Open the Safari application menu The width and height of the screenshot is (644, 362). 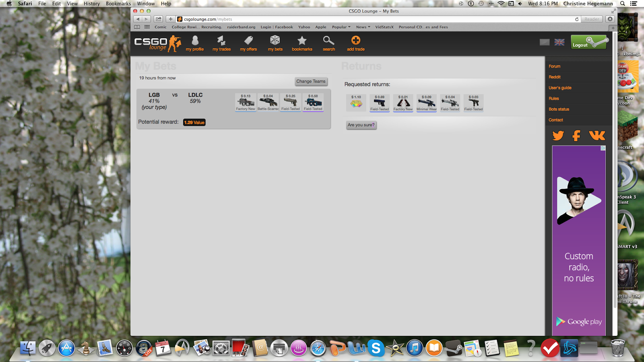coord(25,4)
